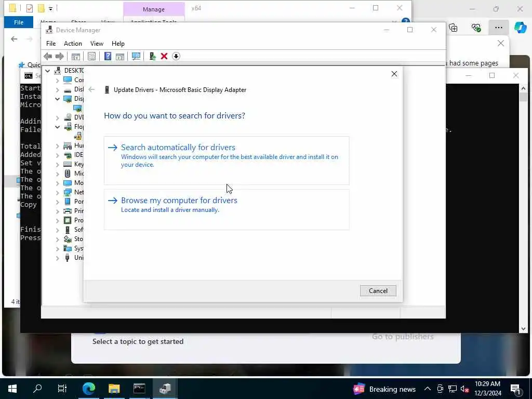532x399 pixels.
Task: Open the Edge Settings and more ellipsis button
Action: (498, 28)
